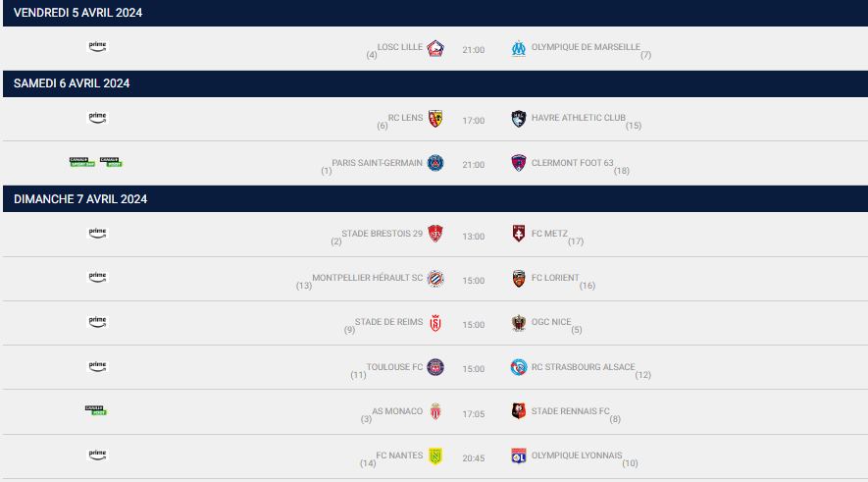The height and width of the screenshot is (482, 868).
Task: Click the AS Monaco club crest
Action: pyautogui.click(x=435, y=411)
